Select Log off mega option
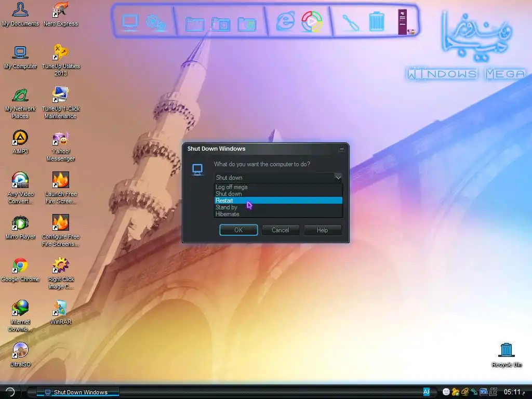 tap(278, 187)
